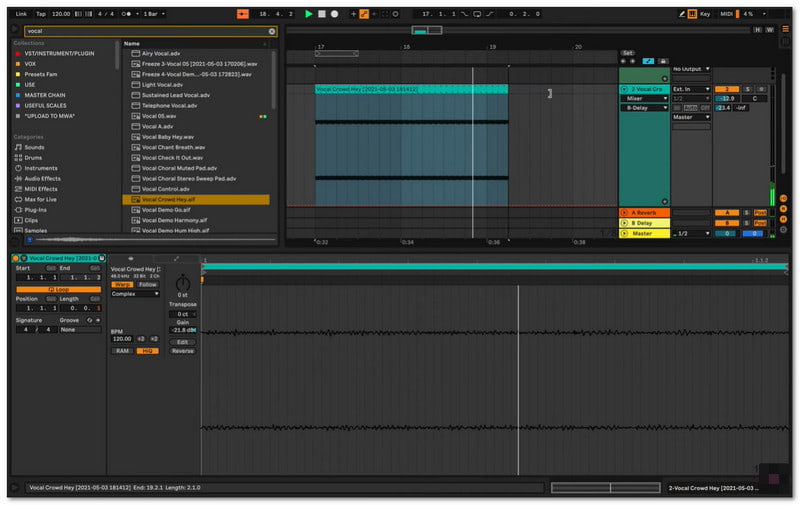Open the Complex warp mode dropdown
Viewport: 800px width, 505px height.
(135, 294)
